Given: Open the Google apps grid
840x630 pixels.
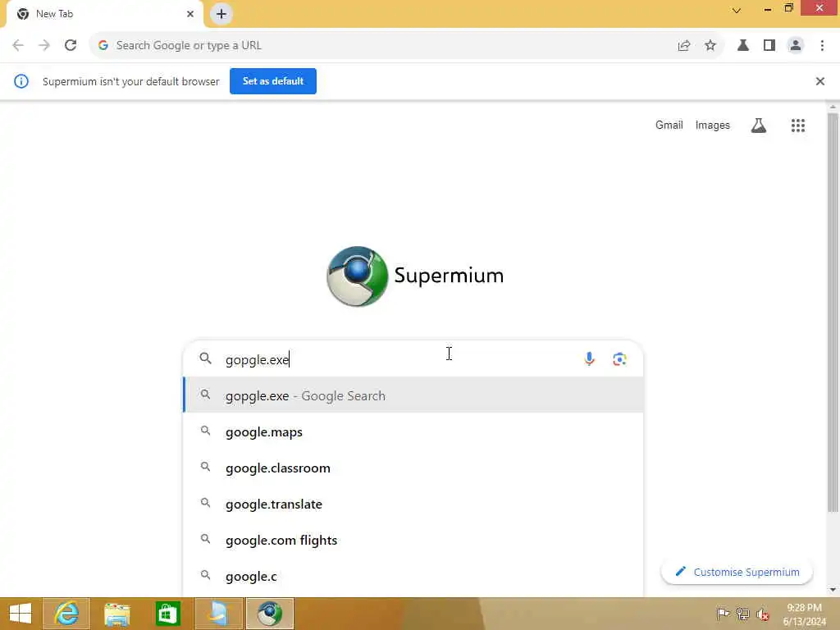Looking at the screenshot, I should [x=797, y=126].
